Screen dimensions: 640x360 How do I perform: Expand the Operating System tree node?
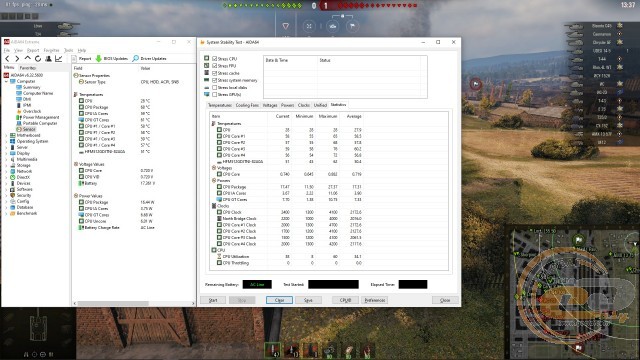(6, 141)
